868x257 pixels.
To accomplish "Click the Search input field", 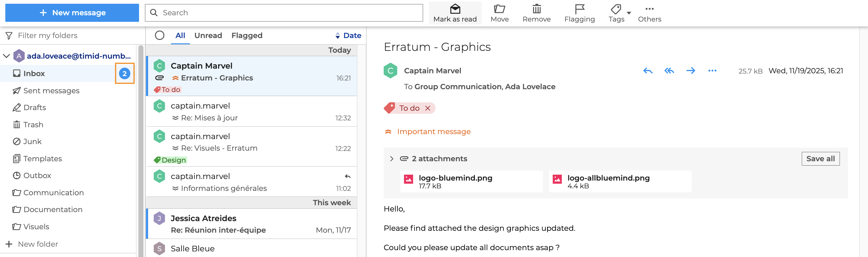I will pyautogui.click(x=284, y=13).
